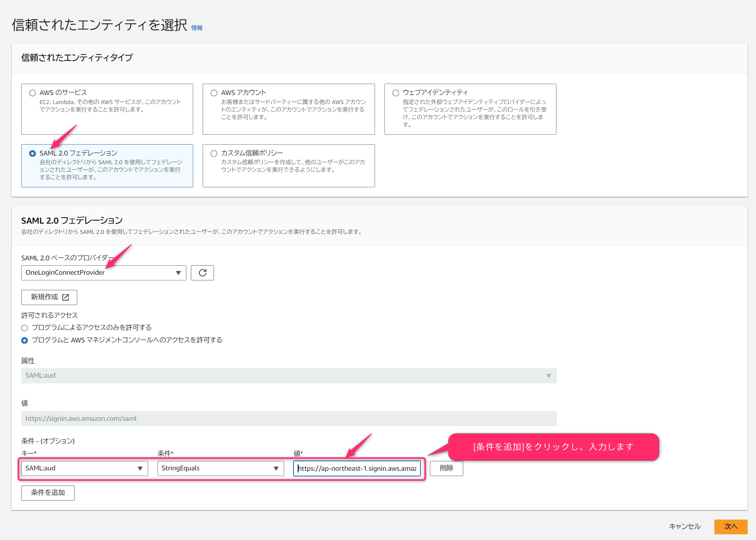The height and width of the screenshot is (540, 756).
Task: Open the condition key SAML:aud dropdown
Action: pyautogui.click(x=84, y=468)
